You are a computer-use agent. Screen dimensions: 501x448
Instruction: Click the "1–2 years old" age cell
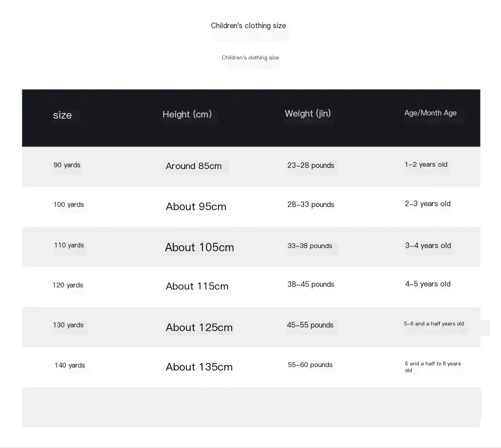coord(426,165)
